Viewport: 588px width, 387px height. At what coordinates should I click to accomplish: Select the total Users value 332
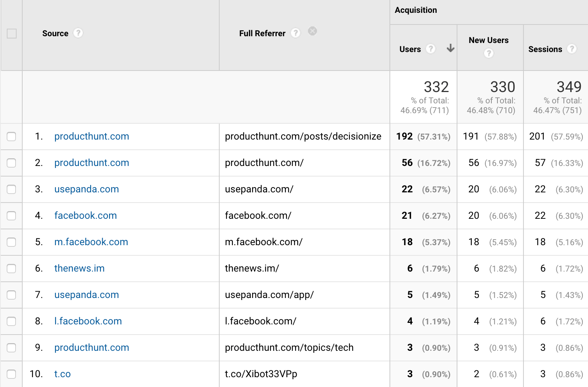436,87
